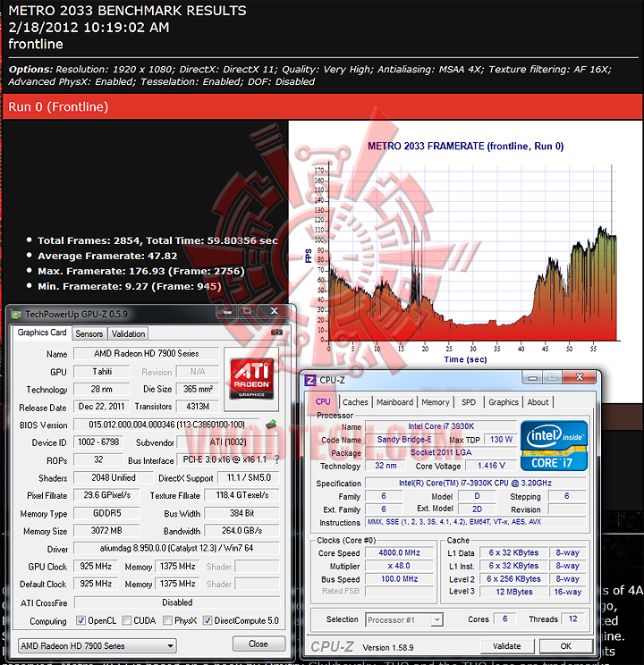Click the Max TDP 130 W value

(501, 440)
